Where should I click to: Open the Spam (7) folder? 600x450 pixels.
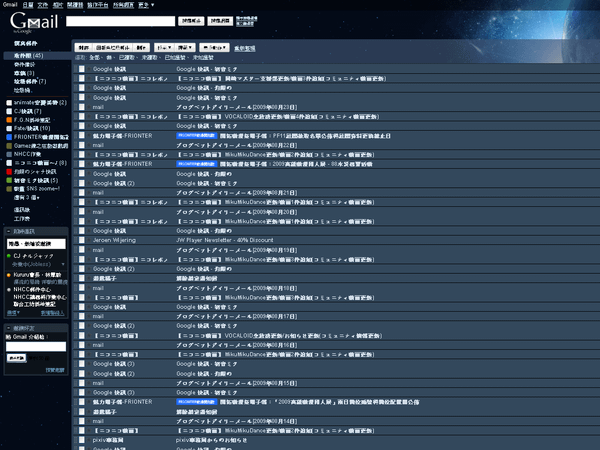tap(30, 82)
